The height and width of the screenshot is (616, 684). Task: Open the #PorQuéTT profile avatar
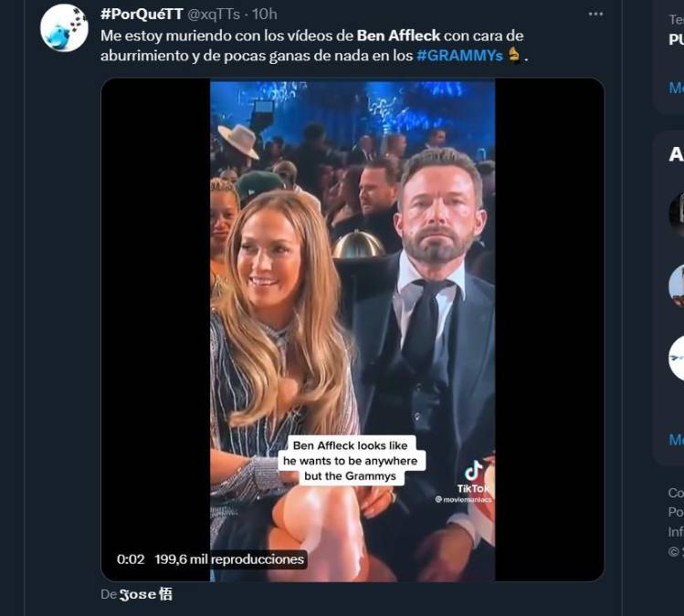[x=64, y=27]
